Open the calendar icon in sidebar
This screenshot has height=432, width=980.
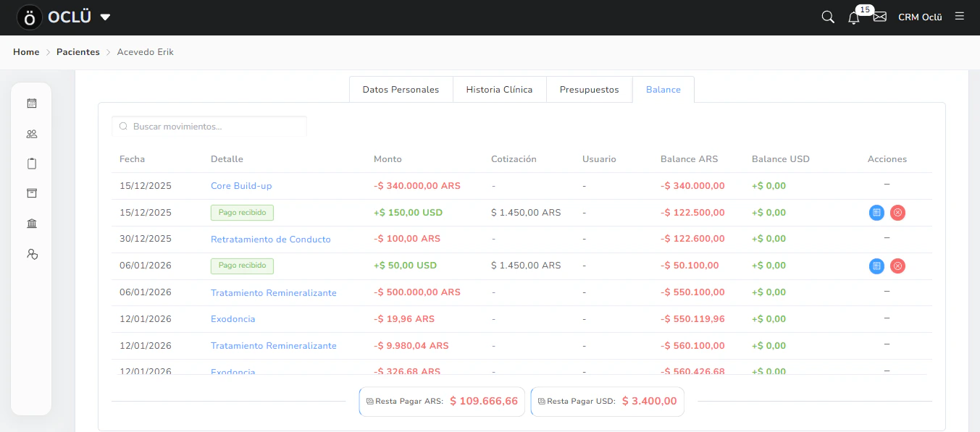click(31, 103)
